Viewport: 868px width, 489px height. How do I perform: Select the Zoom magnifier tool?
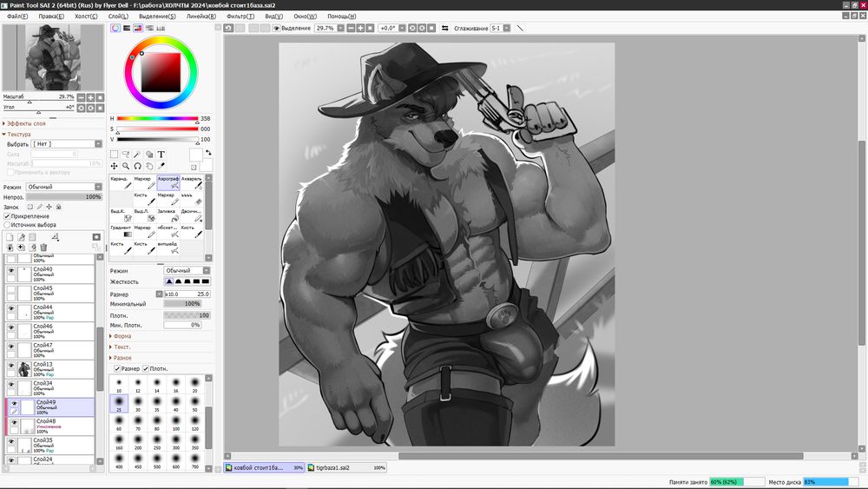pos(126,166)
